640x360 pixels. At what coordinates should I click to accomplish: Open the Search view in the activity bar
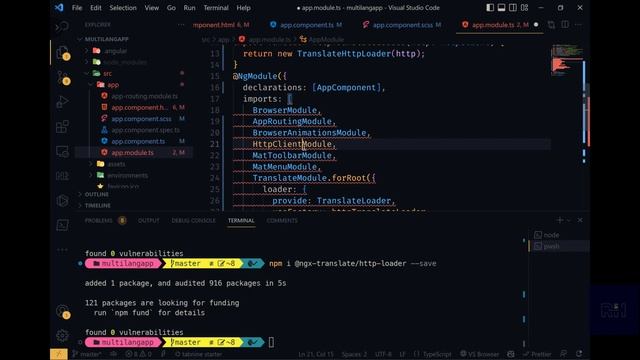(62, 27)
